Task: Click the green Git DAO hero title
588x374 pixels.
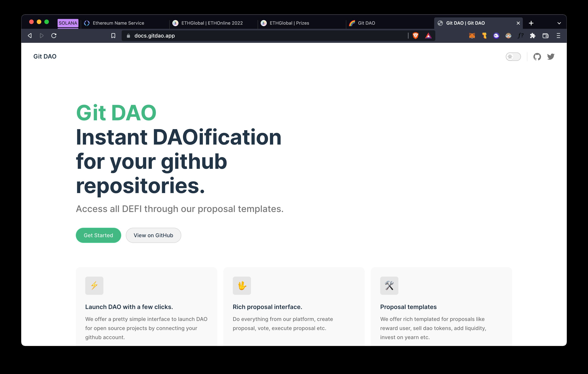Action: 116,113
